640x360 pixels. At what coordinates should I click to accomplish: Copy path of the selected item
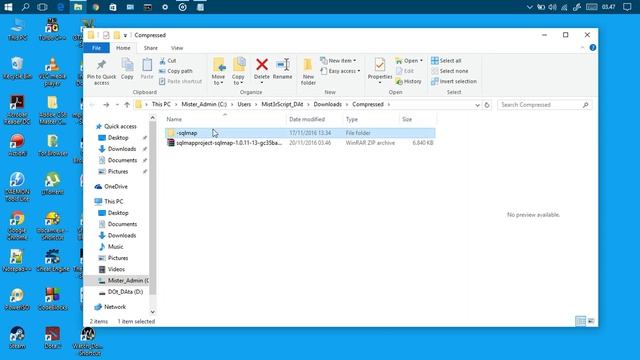coord(176,71)
